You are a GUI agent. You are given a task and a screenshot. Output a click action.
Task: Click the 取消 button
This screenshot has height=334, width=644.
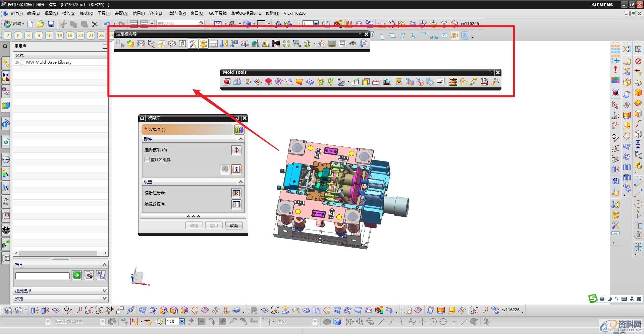click(x=233, y=225)
